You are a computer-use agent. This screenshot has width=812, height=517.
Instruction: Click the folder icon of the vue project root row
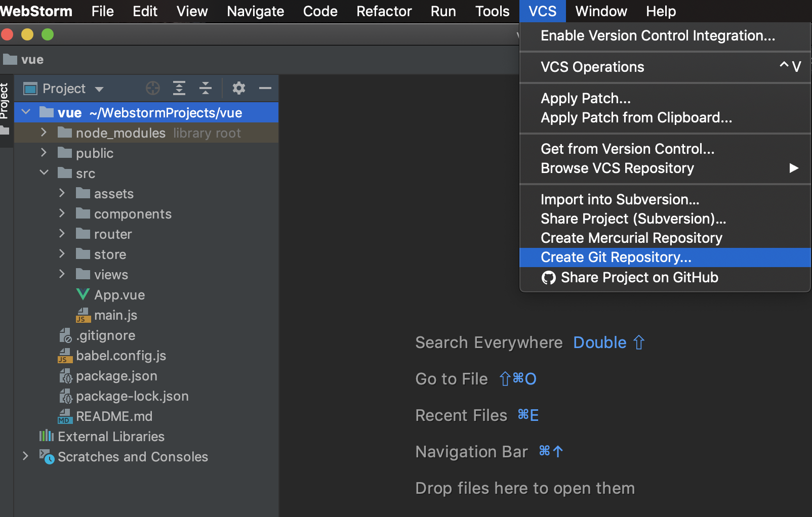tap(47, 112)
